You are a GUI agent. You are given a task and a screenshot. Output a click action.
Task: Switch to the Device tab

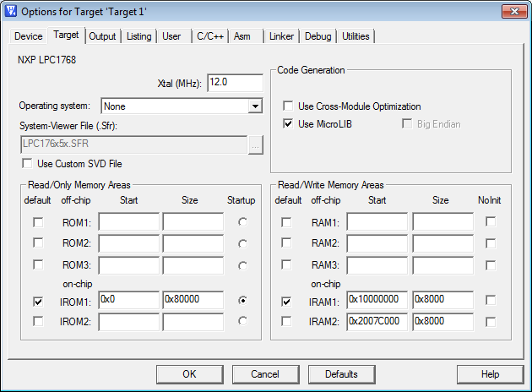(28, 37)
